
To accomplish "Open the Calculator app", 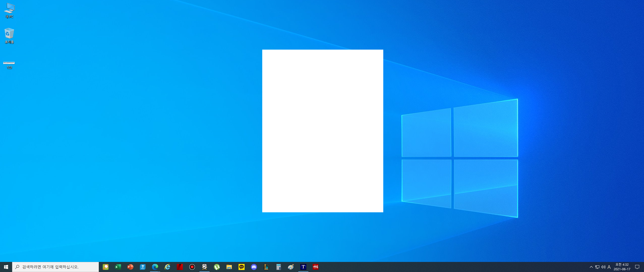I will (x=278, y=267).
